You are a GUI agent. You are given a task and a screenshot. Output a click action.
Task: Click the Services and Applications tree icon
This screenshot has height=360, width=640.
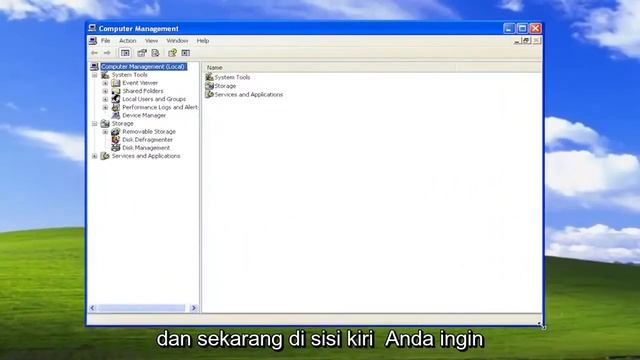(x=105, y=156)
